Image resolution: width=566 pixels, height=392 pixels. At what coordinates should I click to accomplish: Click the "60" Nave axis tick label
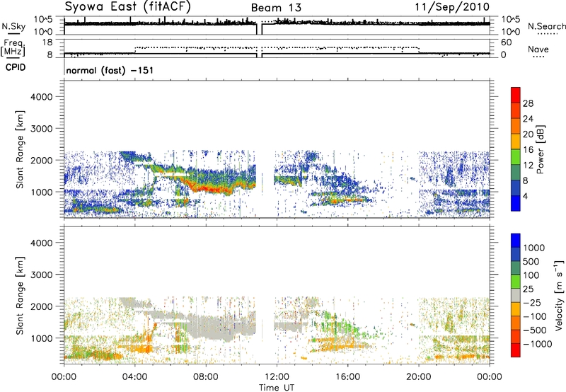tap(506, 42)
